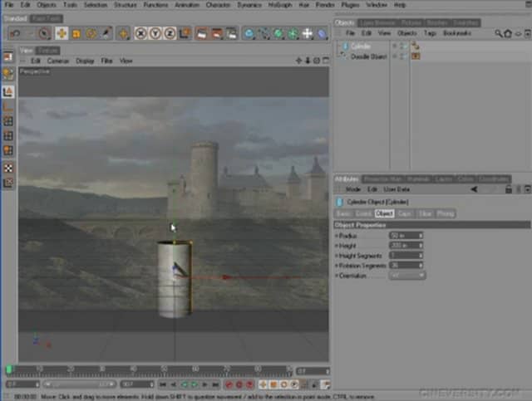Open the viewport Cameras menu
Viewport: 532px width, 401px height.
[x=58, y=61]
